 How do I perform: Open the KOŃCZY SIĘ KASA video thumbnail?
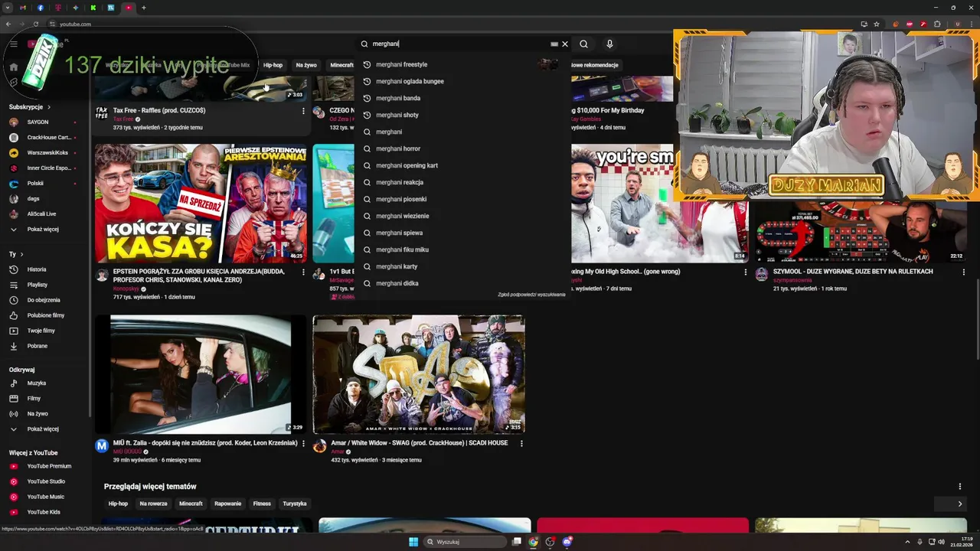pyautogui.click(x=201, y=204)
